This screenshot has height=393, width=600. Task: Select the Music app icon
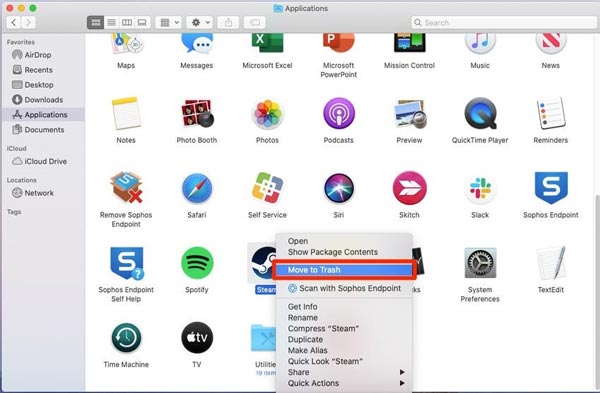point(480,43)
